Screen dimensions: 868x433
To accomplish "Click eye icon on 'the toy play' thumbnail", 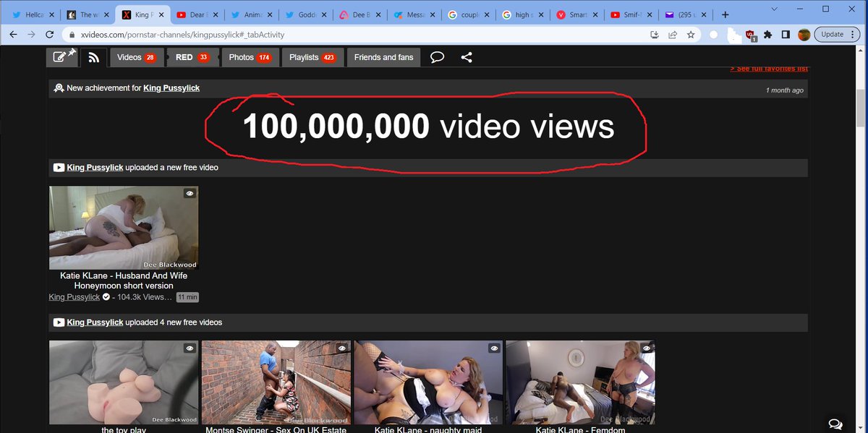I will 190,348.
